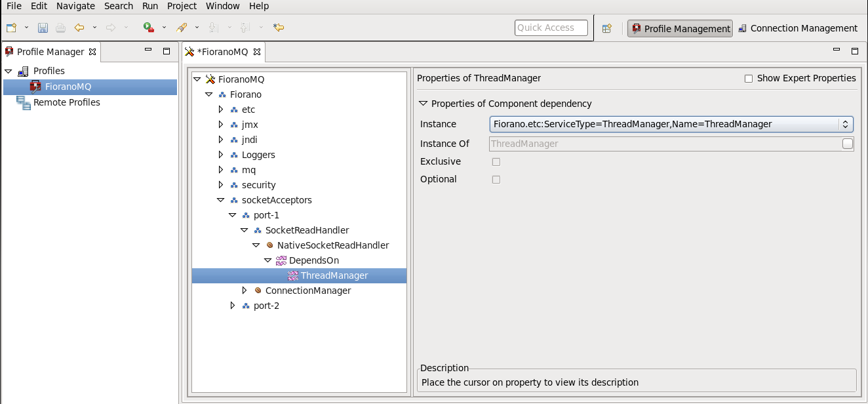Toggle the Exclusive checkbox

(x=496, y=162)
